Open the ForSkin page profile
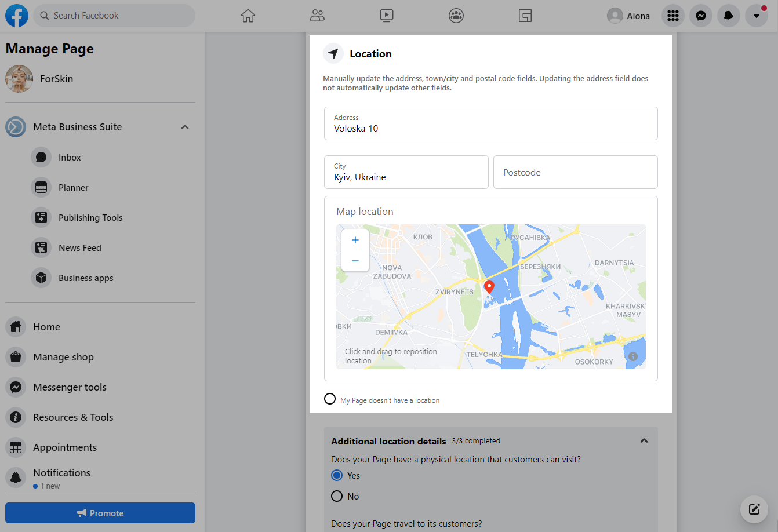This screenshot has width=778, height=532. pyautogui.click(x=56, y=79)
